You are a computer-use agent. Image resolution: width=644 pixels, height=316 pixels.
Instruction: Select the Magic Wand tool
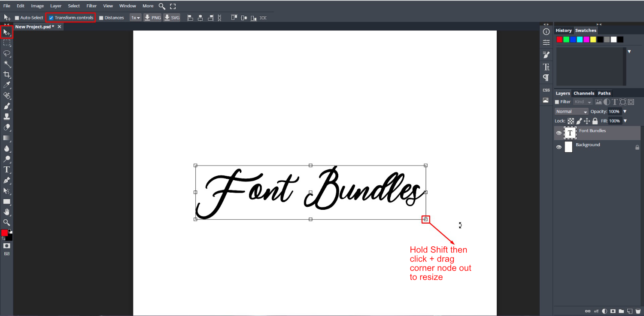point(7,64)
